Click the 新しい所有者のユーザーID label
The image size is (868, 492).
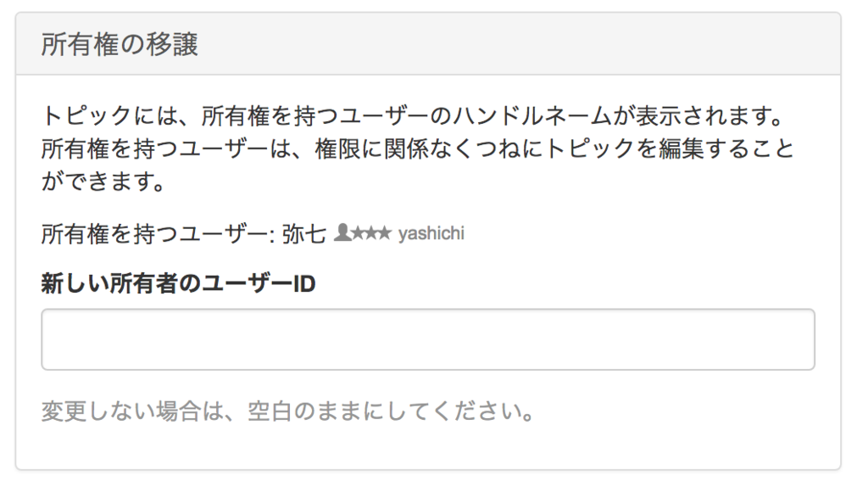tap(178, 283)
